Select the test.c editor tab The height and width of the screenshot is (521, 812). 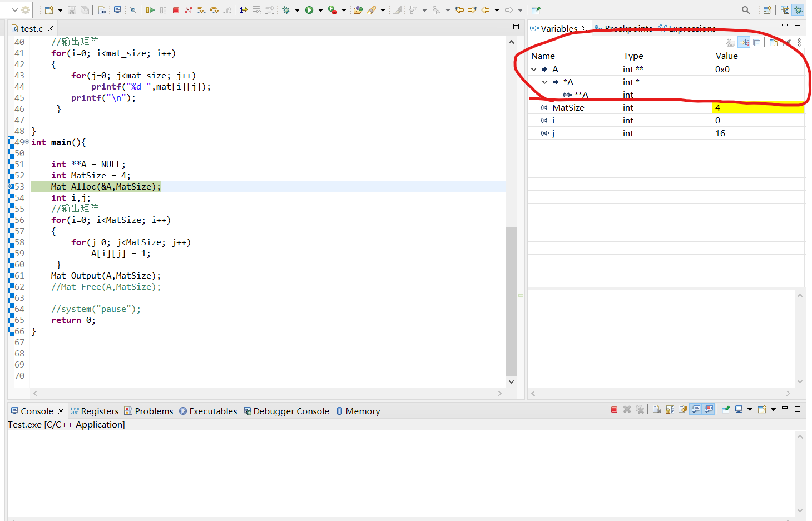pos(32,28)
